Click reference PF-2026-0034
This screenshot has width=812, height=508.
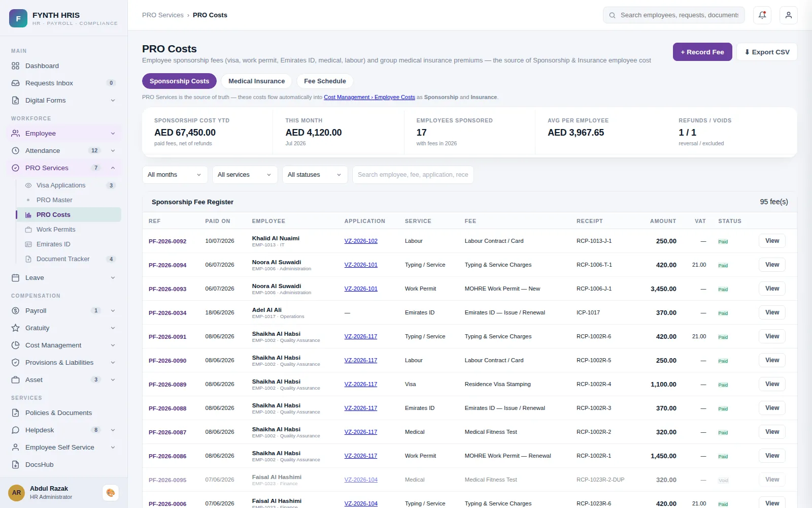(167, 313)
